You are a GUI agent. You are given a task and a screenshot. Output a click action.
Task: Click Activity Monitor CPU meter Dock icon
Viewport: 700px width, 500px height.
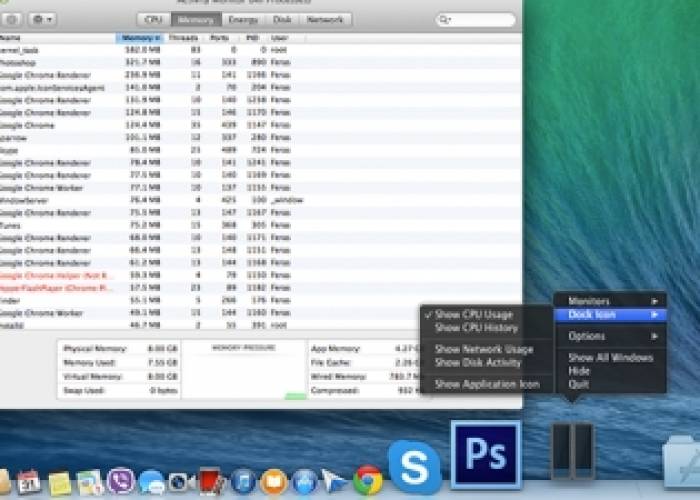tap(572, 451)
